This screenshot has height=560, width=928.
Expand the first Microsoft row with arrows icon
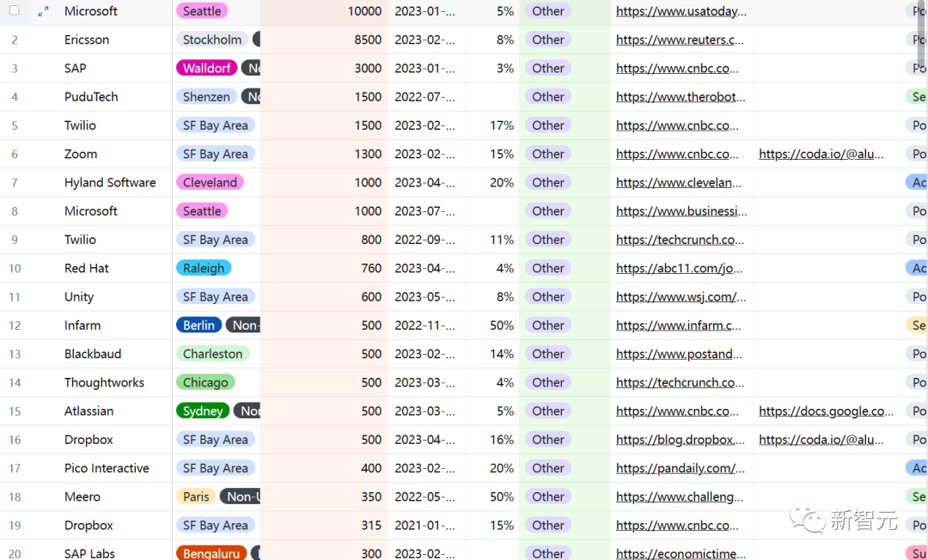[43, 11]
